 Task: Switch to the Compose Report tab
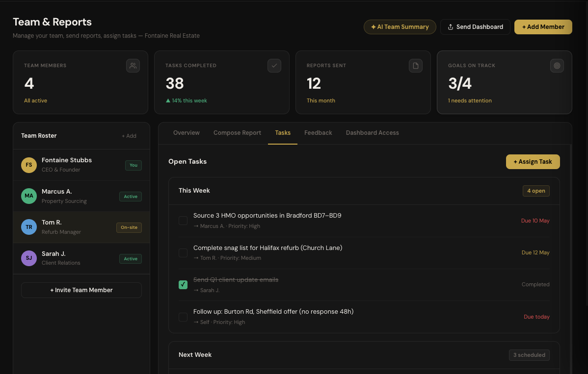pos(237,133)
